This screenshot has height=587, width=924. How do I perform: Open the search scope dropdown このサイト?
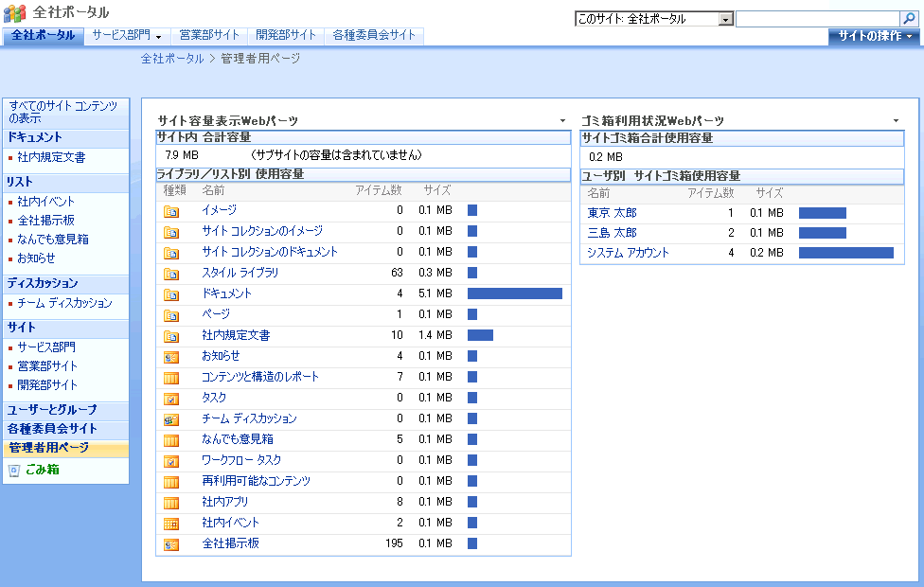pos(725,19)
